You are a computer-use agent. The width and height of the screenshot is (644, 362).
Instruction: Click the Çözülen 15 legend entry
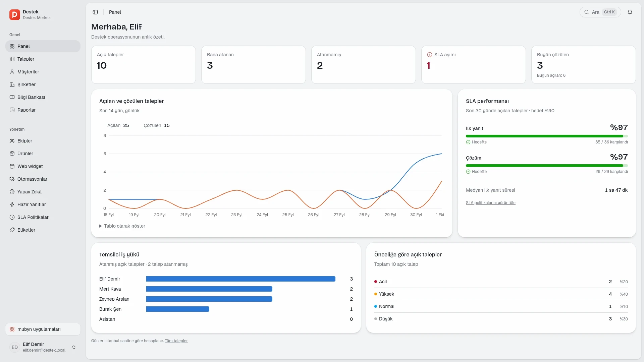(157, 125)
